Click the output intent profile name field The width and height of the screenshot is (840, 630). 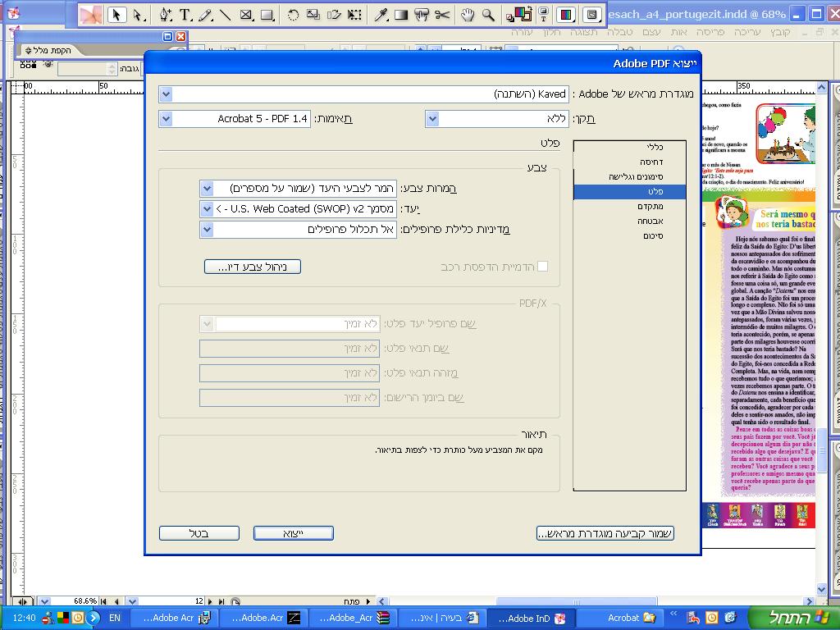pos(290,324)
